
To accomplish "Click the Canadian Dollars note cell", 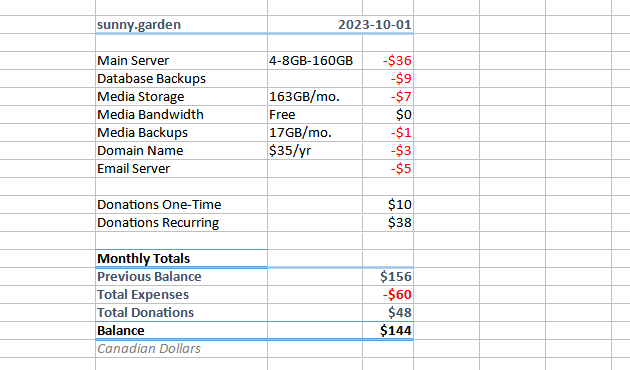I will [182, 349].
